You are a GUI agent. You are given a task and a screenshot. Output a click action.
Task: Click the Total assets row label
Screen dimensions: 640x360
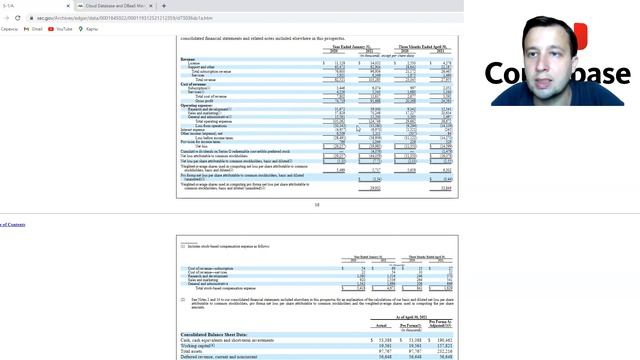pos(191,351)
